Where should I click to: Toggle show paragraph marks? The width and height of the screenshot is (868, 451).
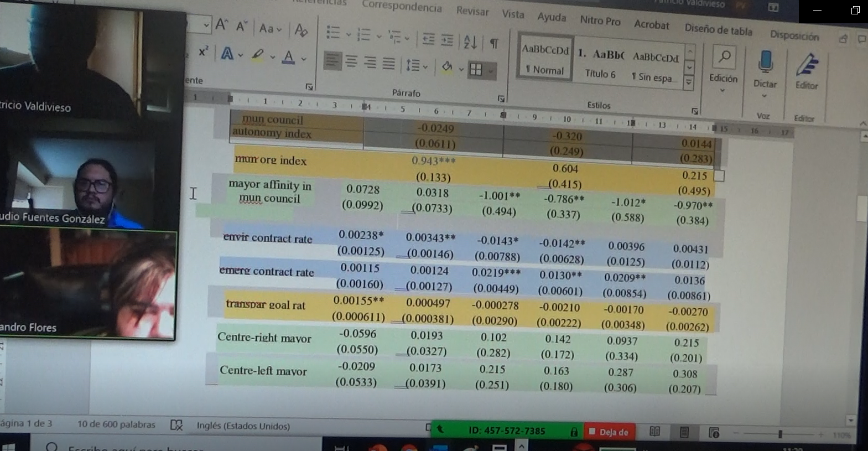coord(494,43)
